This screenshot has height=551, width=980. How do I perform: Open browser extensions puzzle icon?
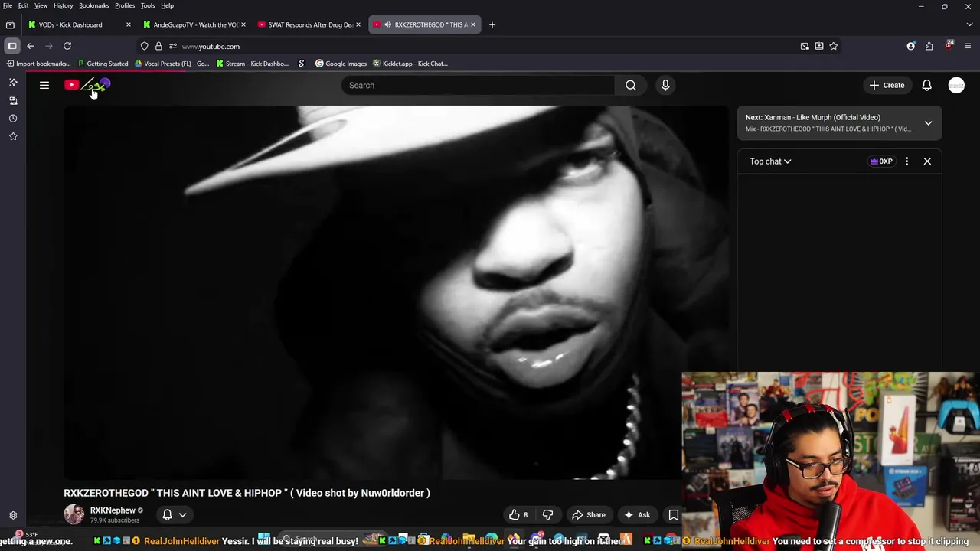point(929,46)
